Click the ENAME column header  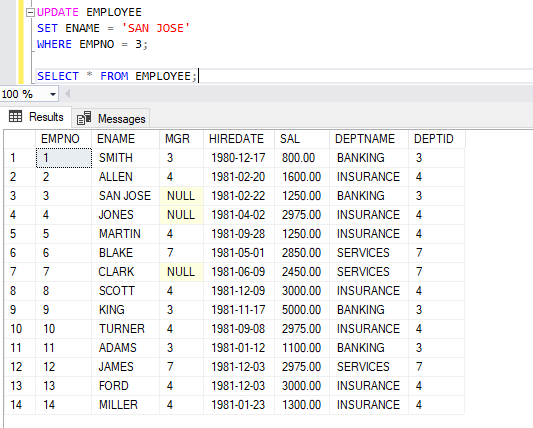click(x=125, y=139)
